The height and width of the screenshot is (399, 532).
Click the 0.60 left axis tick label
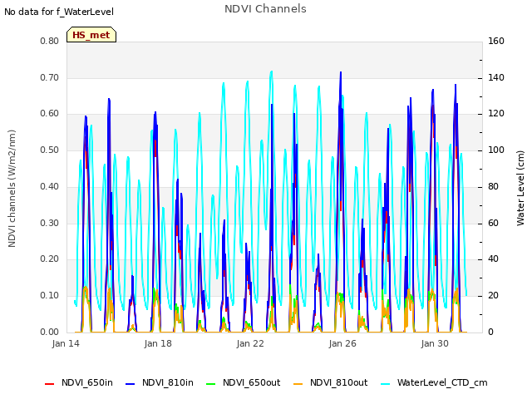(x=50, y=114)
